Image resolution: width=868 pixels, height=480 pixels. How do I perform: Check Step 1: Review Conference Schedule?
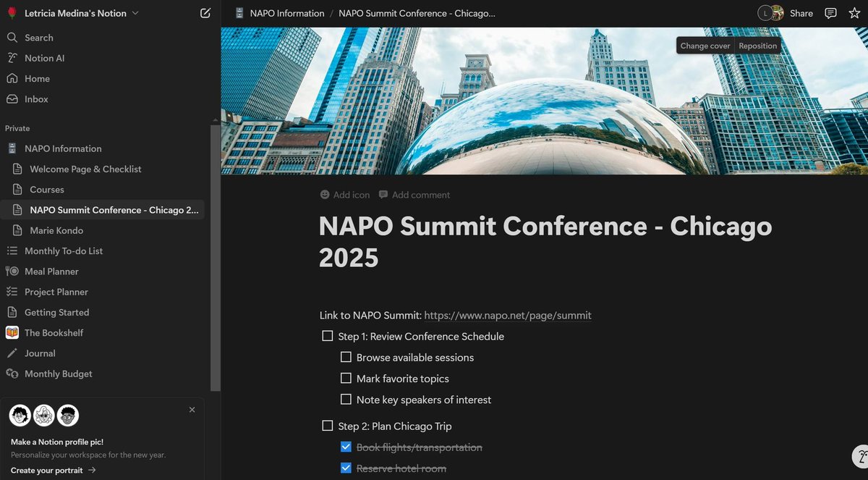tap(328, 336)
